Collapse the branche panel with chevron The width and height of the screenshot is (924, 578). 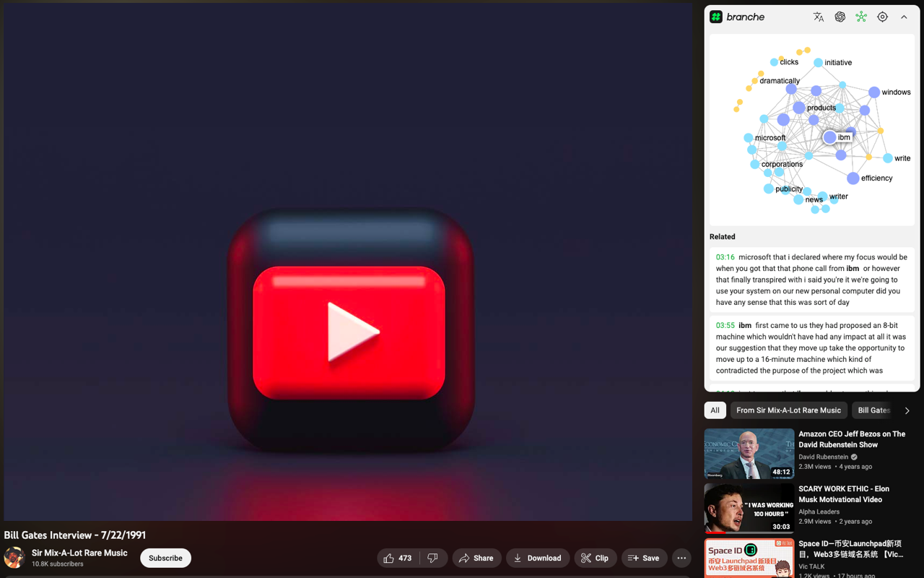(x=904, y=17)
